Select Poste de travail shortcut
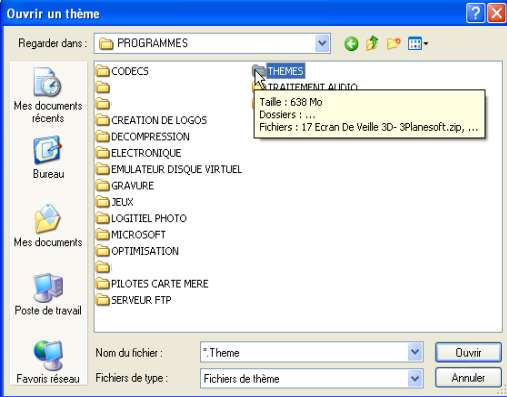Screen dimensions: 507x397 48,294
